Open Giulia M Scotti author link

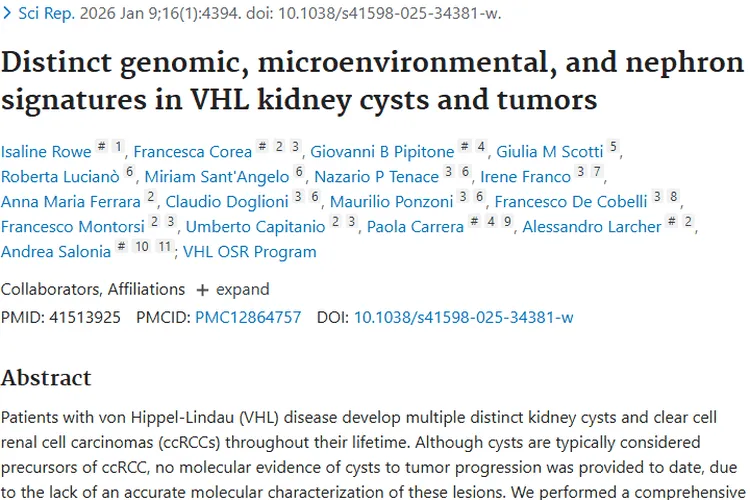pyautogui.click(x=550, y=152)
